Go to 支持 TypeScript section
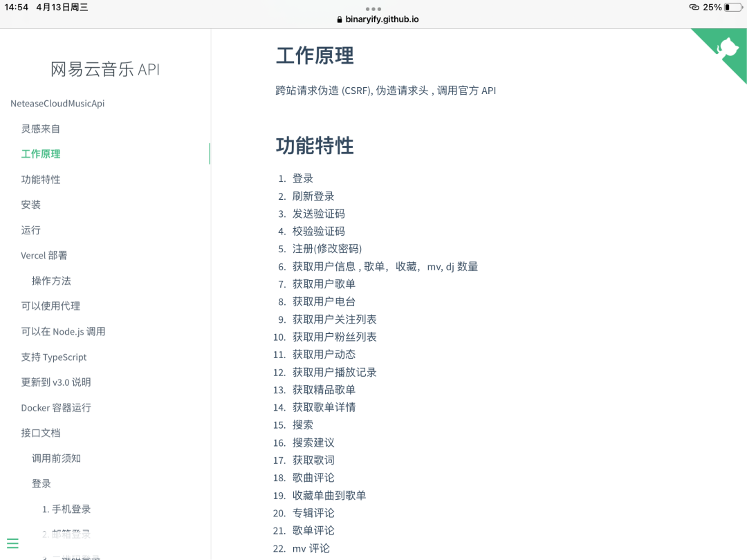Image resolution: width=747 pixels, height=560 pixels. (x=54, y=357)
